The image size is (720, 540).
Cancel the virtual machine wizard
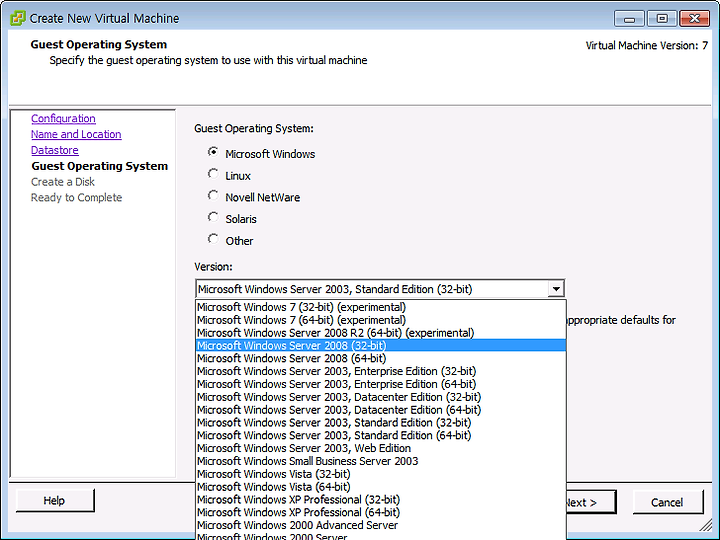click(x=668, y=502)
